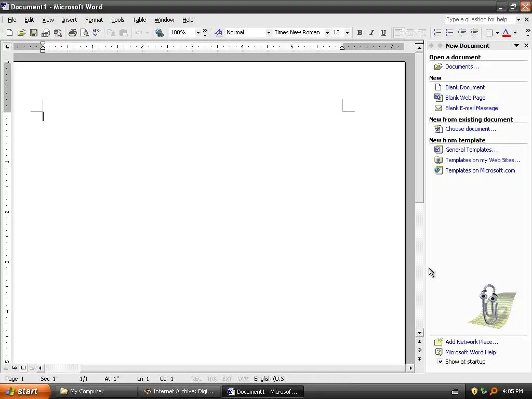Click the Blank E-mail Message link
This screenshot has height=399, width=532.
(471, 108)
